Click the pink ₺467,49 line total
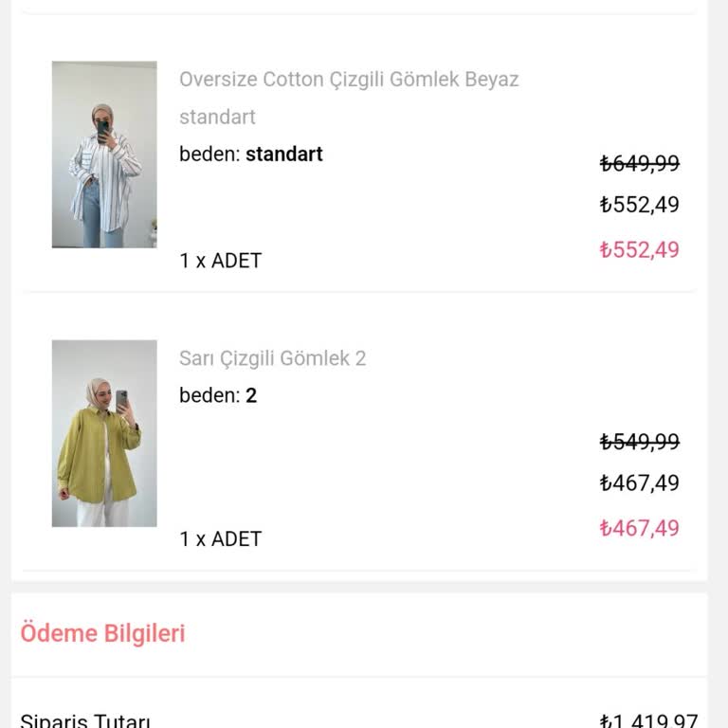 (x=639, y=528)
